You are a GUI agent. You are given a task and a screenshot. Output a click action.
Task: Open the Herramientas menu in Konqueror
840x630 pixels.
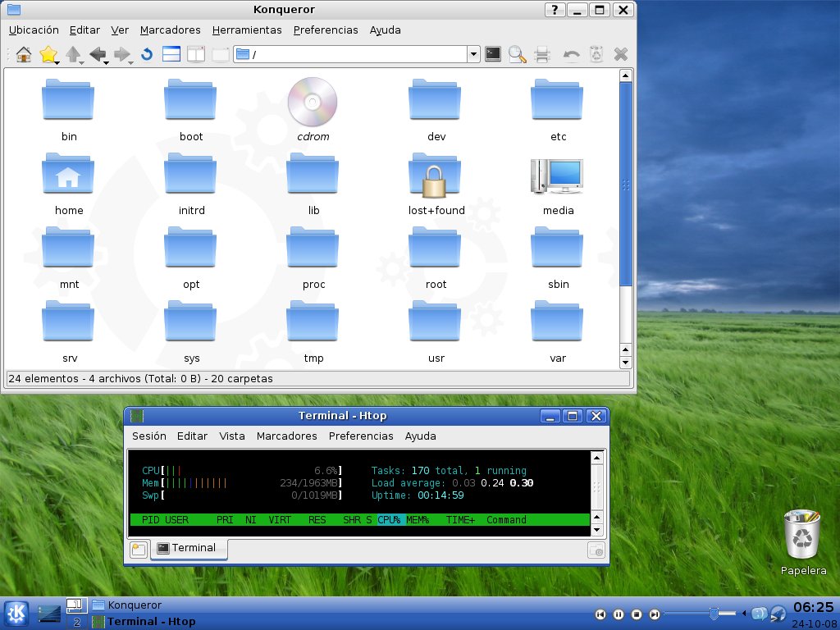247,30
